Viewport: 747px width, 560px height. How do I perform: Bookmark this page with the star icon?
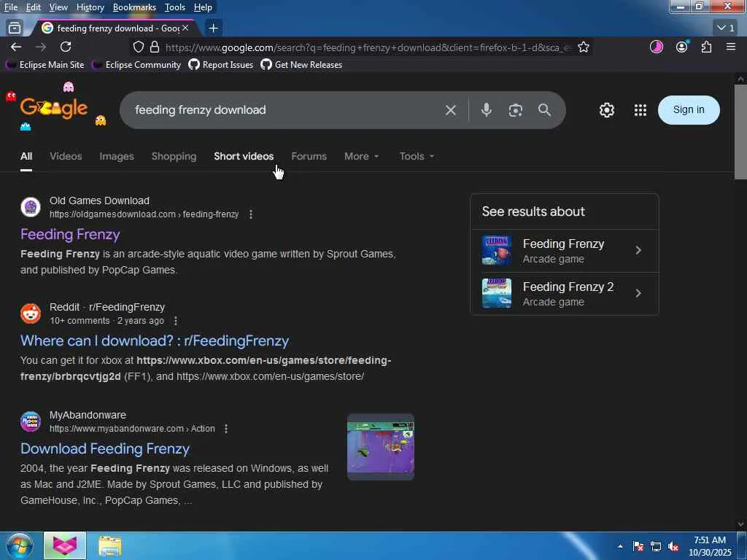tap(584, 47)
